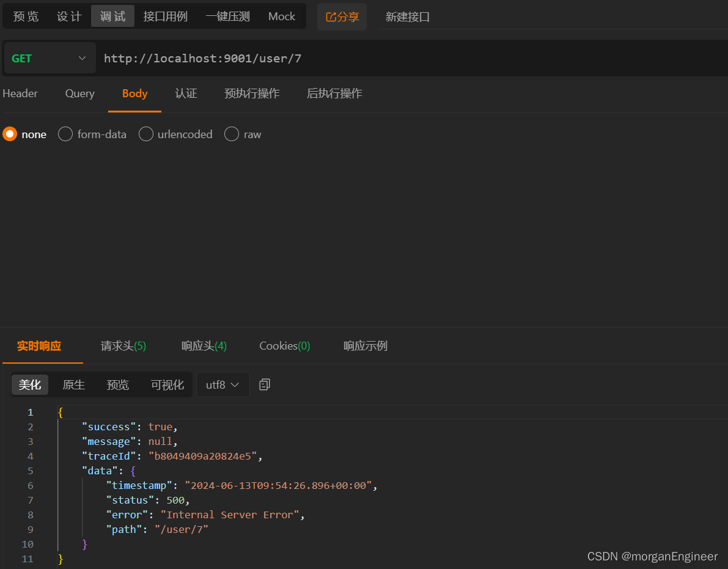Select the 原生 response view
This screenshot has width=728, height=569.
74,385
